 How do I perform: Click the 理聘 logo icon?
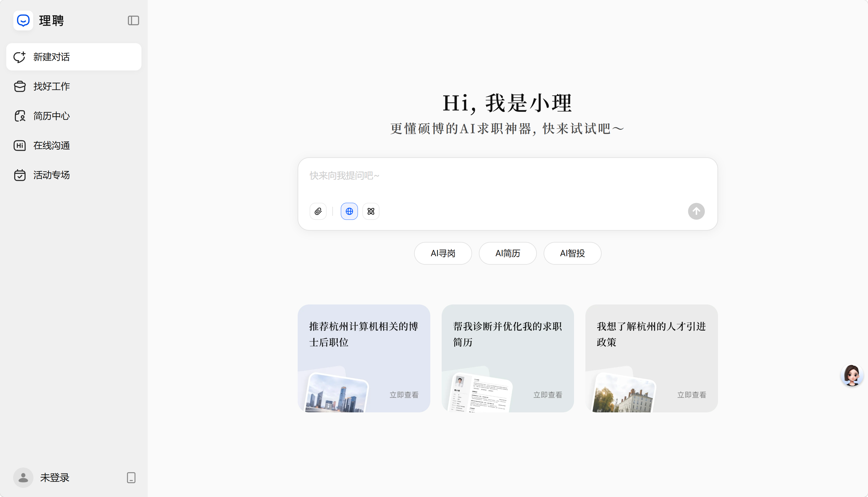click(x=23, y=20)
